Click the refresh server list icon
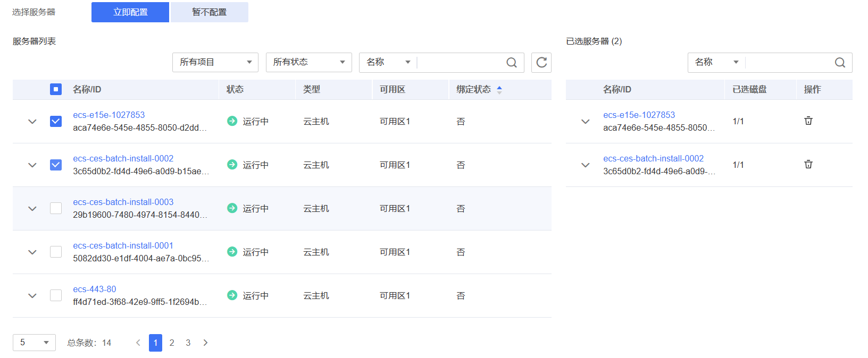The image size is (868, 358). point(541,63)
